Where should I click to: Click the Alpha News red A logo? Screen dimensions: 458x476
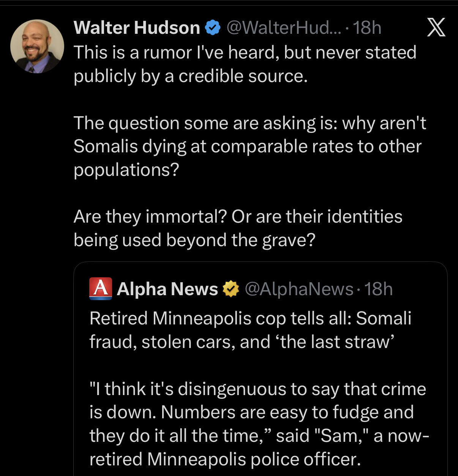pyautogui.click(x=101, y=289)
